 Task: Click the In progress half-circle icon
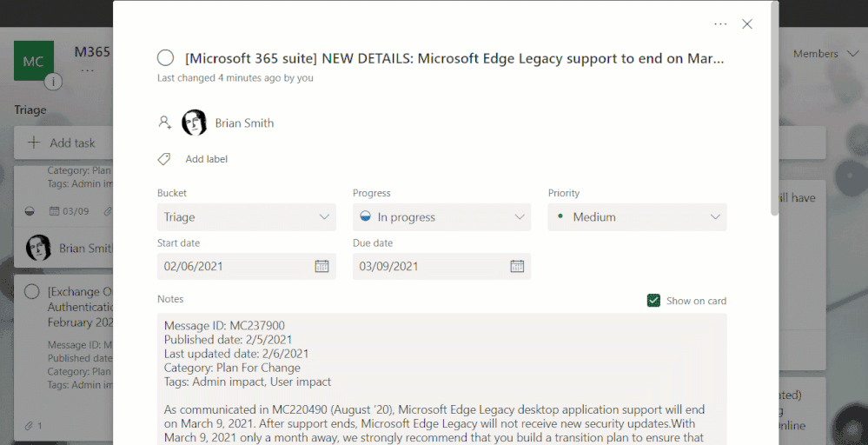[365, 216]
